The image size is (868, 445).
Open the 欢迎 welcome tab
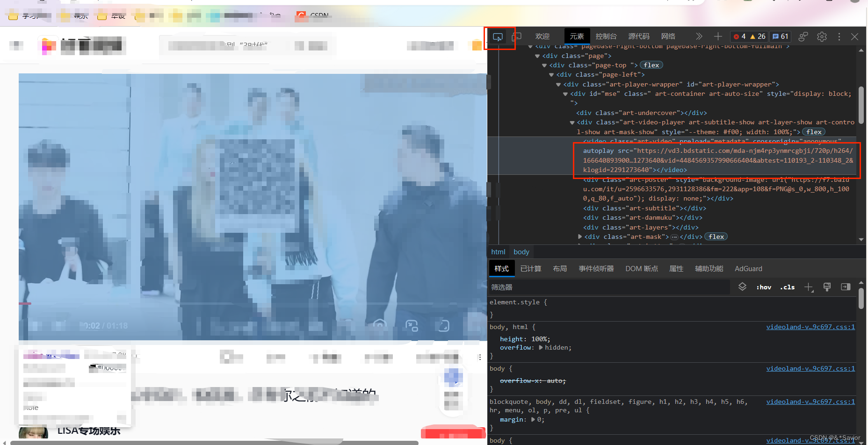tap(542, 36)
